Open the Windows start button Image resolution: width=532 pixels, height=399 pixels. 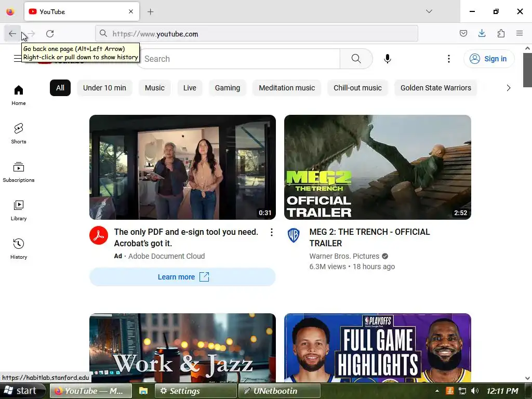tap(22, 391)
